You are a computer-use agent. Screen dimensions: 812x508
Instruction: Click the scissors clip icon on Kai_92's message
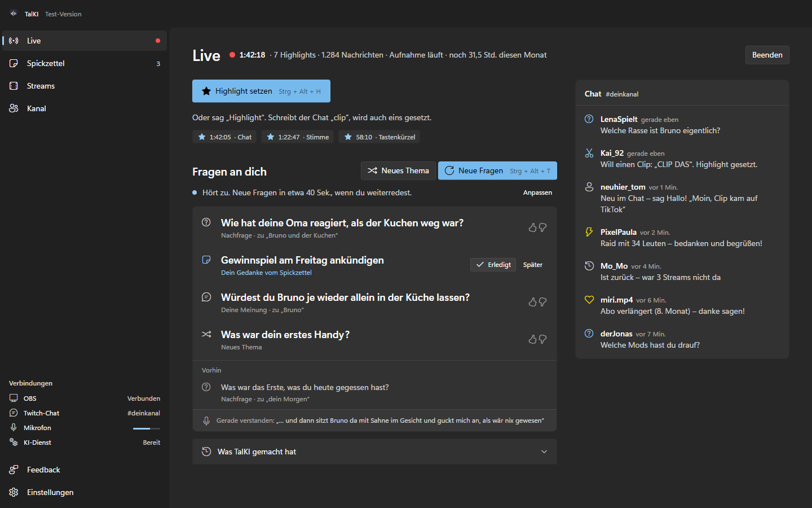pyautogui.click(x=589, y=153)
